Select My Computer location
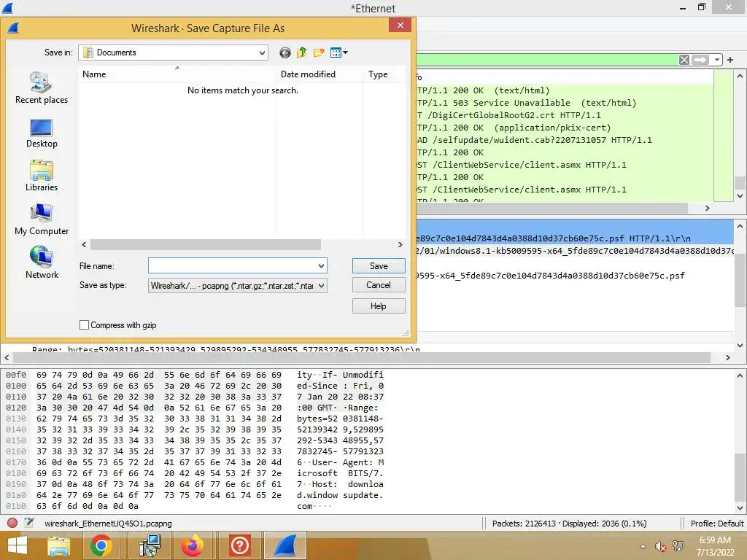This screenshot has height=560, width=747. (42, 220)
